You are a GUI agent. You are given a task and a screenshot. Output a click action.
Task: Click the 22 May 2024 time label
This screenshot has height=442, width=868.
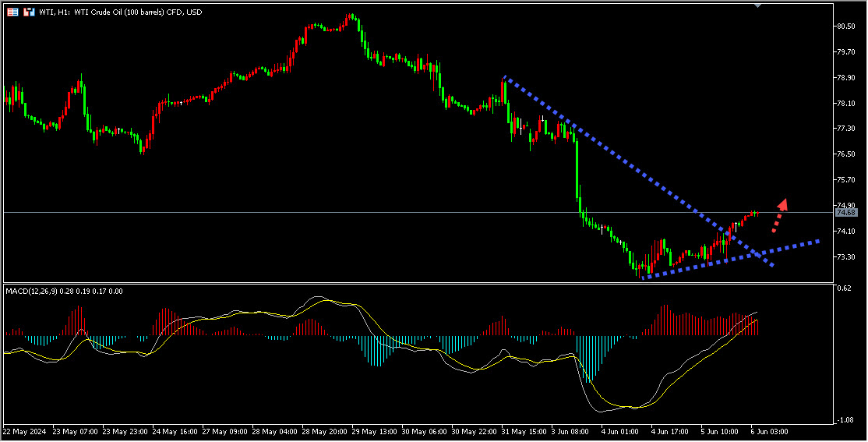pyautogui.click(x=25, y=432)
